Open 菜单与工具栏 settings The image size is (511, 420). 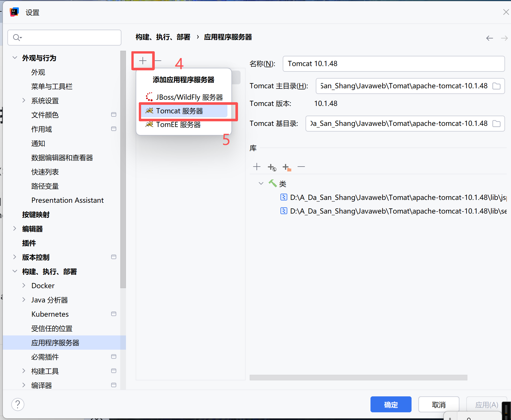pyautogui.click(x=52, y=87)
